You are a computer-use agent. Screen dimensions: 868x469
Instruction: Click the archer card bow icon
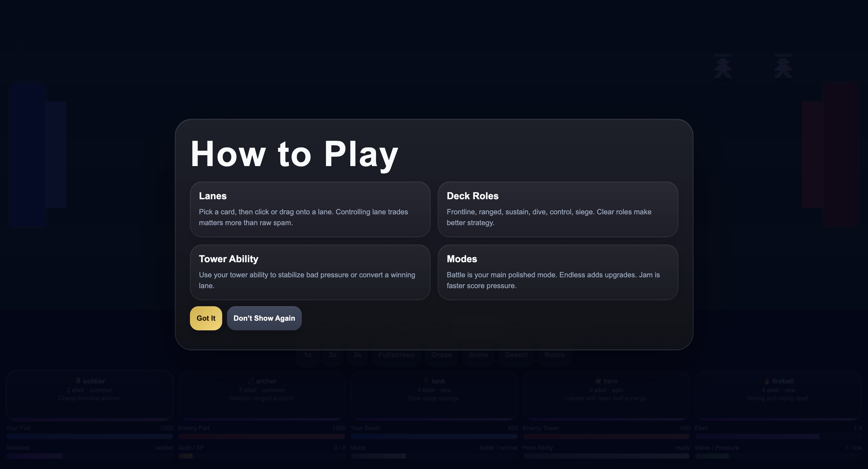click(251, 381)
